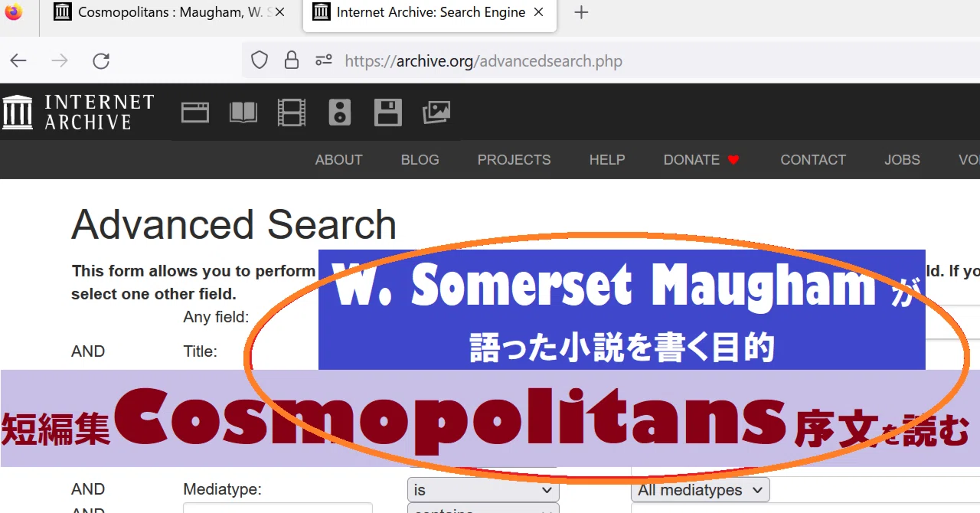Click the Firefox logo icon
The image size is (980, 513).
tap(14, 12)
